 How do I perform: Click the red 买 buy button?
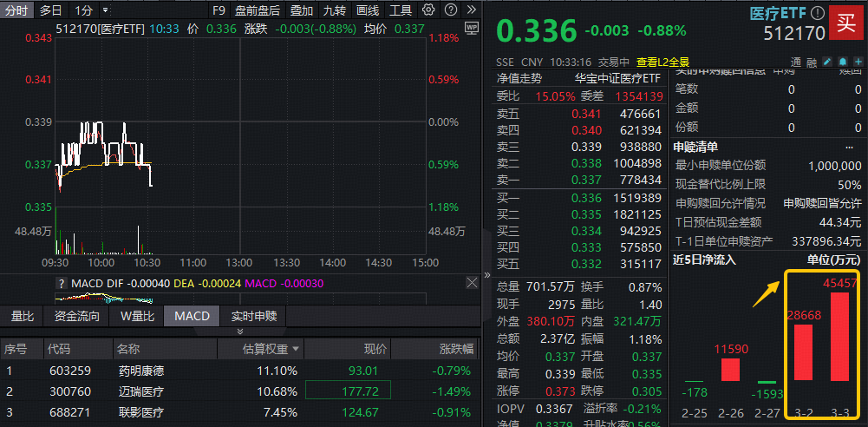[x=842, y=24]
